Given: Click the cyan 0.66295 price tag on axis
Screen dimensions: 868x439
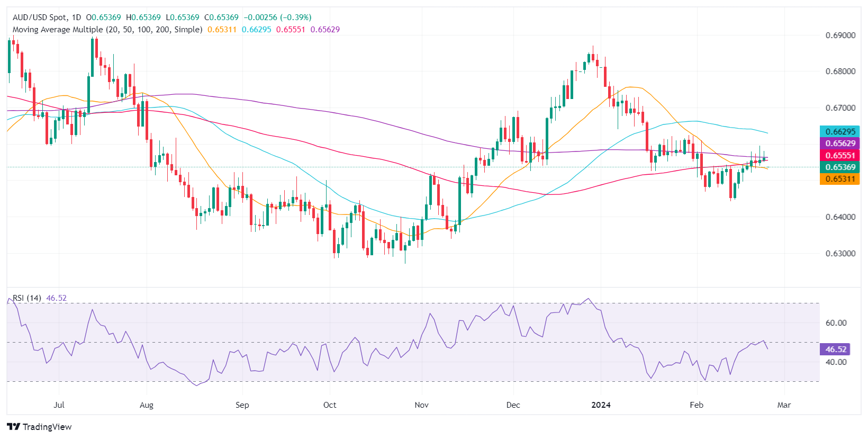Looking at the screenshot, I should pyautogui.click(x=840, y=131).
